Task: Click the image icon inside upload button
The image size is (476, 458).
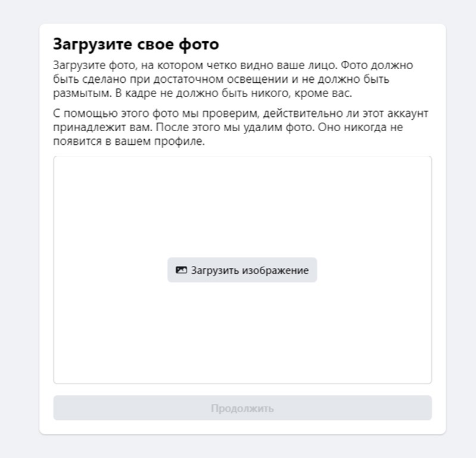Action: click(x=181, y=270)
